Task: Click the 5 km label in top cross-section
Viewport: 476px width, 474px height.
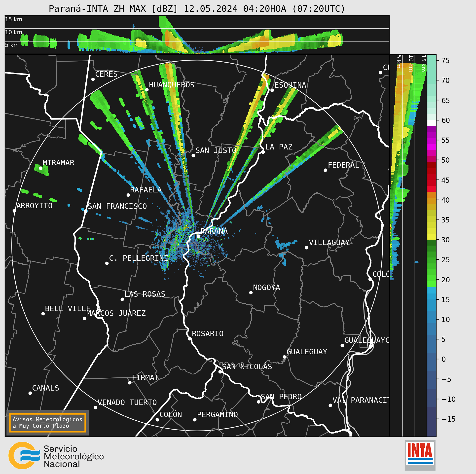Action: click(x=12, y=45)
